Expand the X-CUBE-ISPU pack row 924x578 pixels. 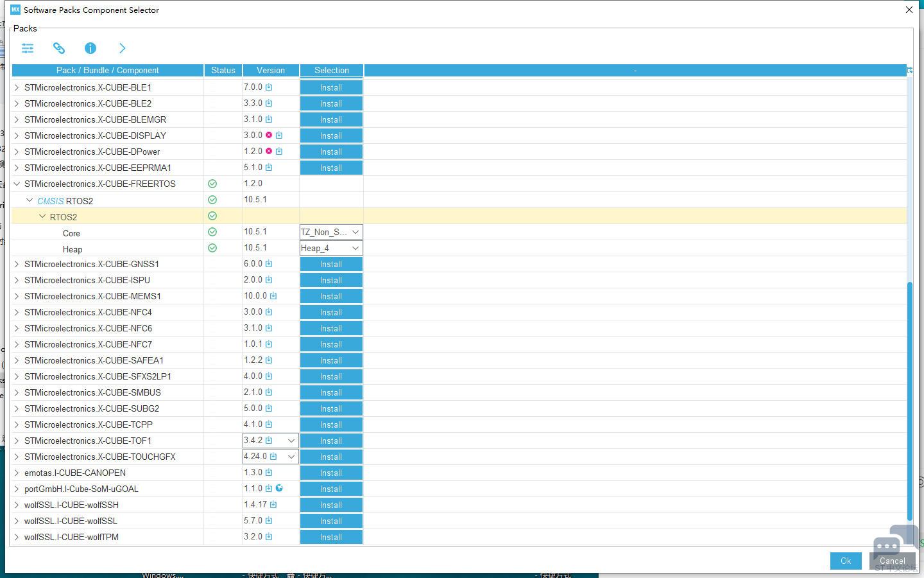point(17,280)
